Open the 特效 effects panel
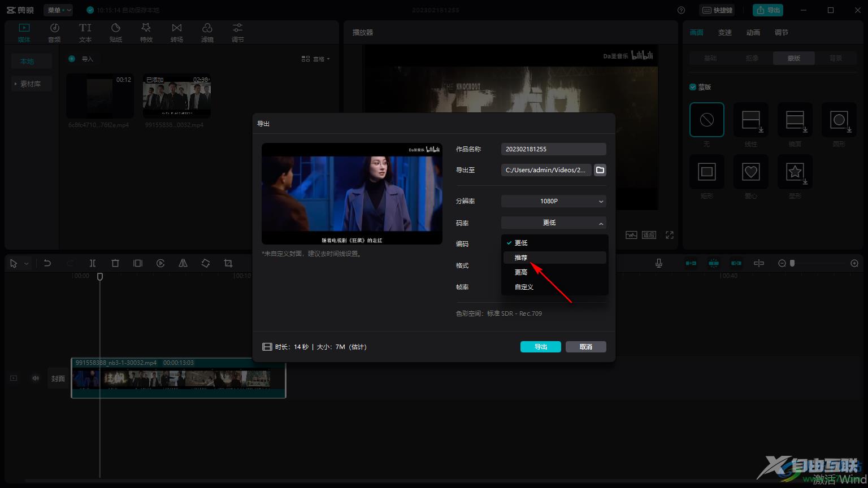This screenshot has height=488, width=868. coord(146,33)
